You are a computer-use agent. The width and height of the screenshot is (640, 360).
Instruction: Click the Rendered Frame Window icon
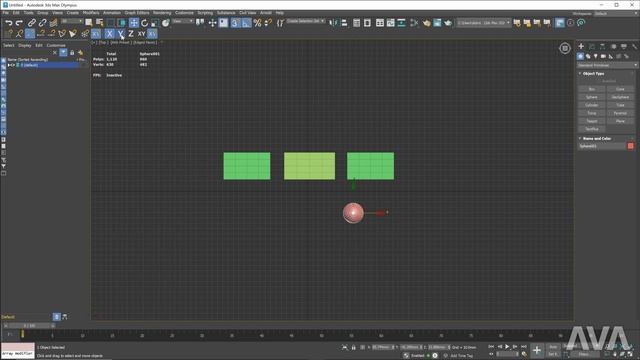[x=437, y=23]
